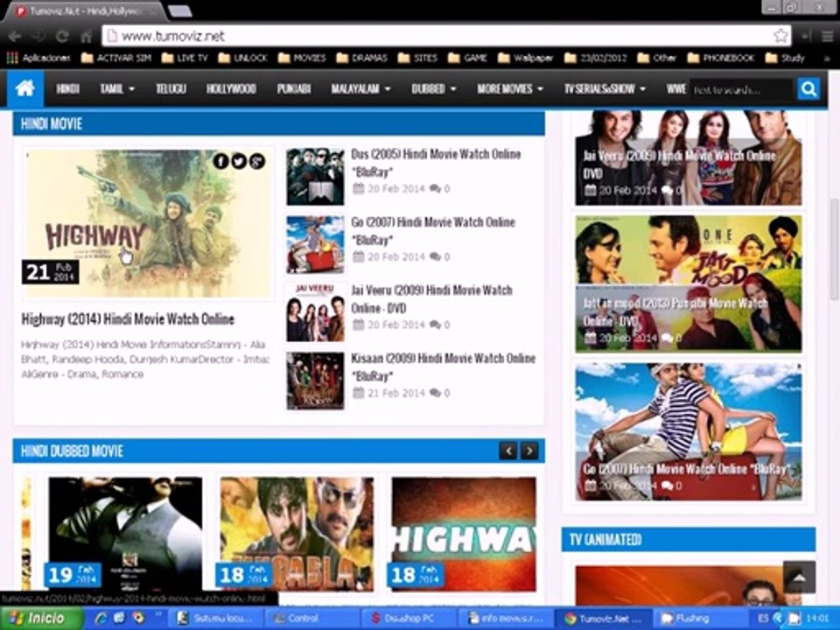Screen dimensions: 840x630
Task: Open the ACTIVAR SIM bookmark folder
Action: [x=116, y=58]
